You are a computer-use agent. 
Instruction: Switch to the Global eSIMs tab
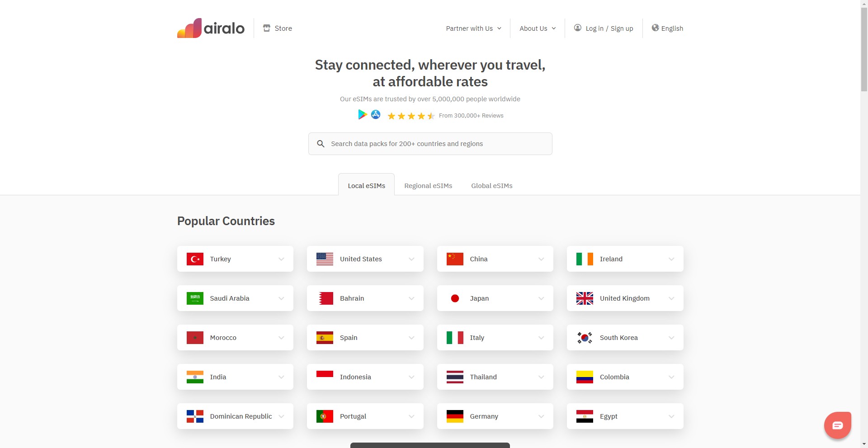pos(491,186)
